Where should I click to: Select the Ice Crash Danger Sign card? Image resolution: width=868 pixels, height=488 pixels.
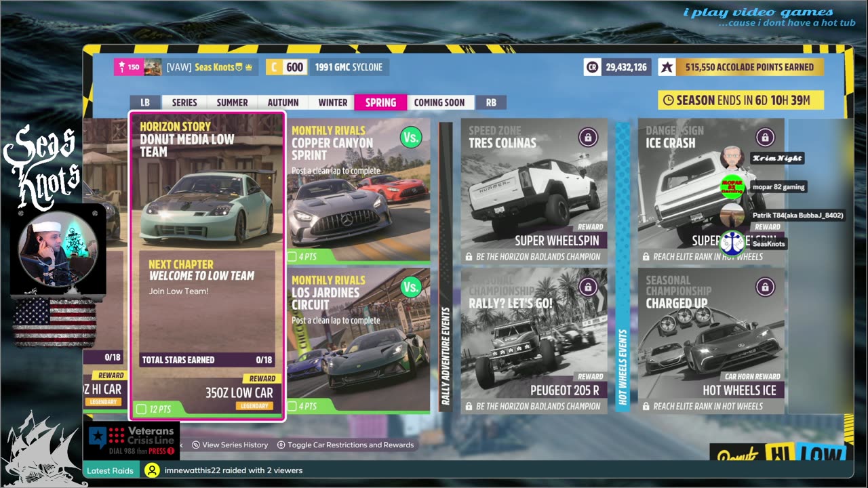(x=711, y=191)
